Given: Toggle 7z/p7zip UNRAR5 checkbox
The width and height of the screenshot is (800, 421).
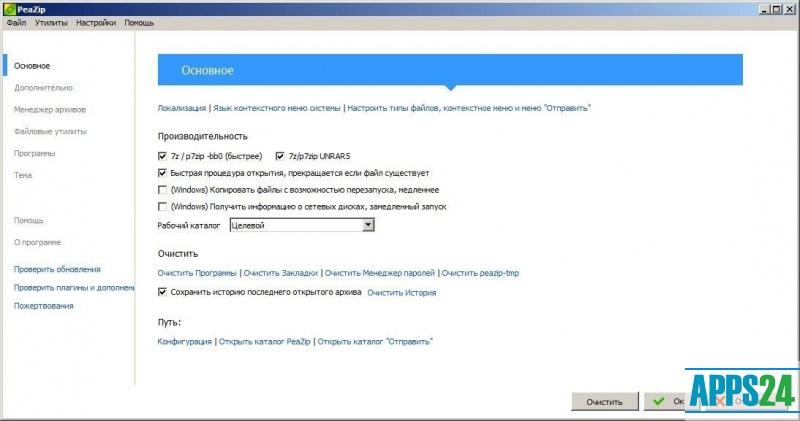Looking at the screenshot, I should [x=280, y=156].
